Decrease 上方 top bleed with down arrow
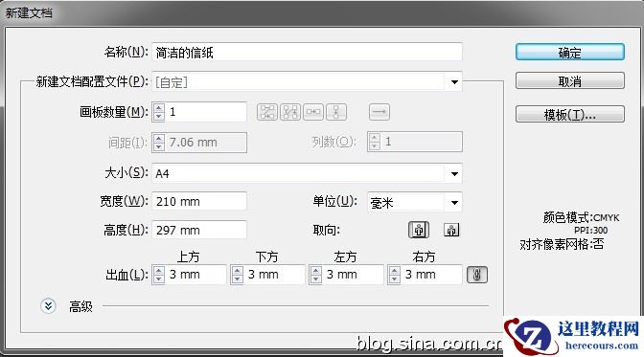 click(158, 279)
